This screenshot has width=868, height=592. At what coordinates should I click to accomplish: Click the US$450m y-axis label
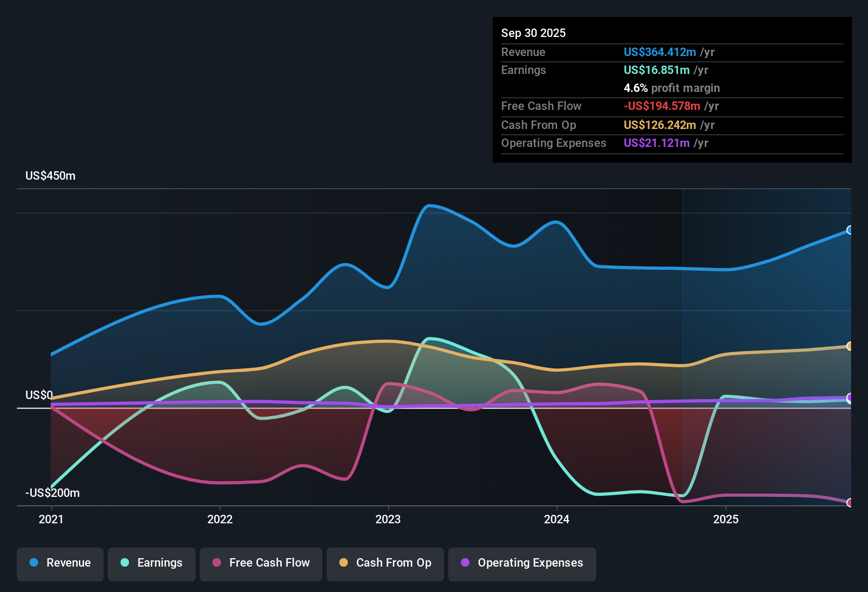click(50, 176)
